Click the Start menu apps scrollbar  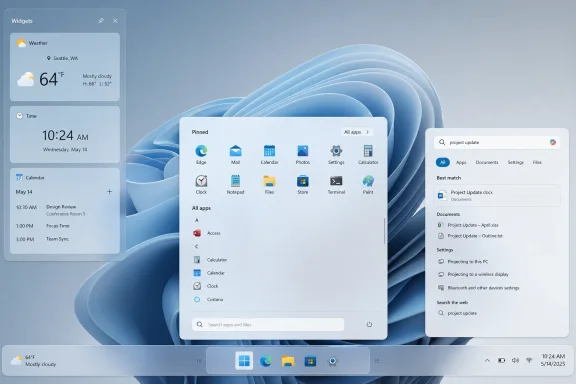point(385,231)
